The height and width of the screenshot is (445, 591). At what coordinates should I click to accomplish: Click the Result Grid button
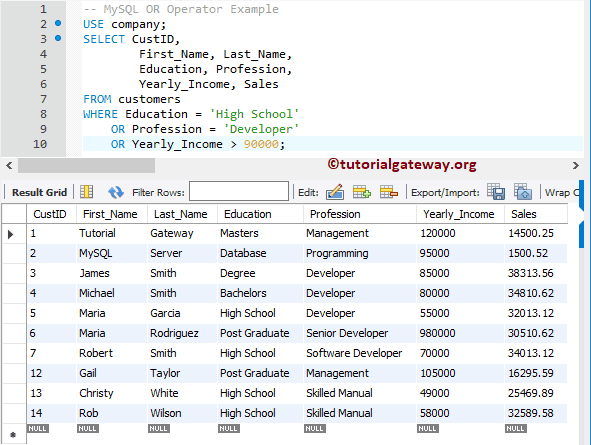point(39,193)
